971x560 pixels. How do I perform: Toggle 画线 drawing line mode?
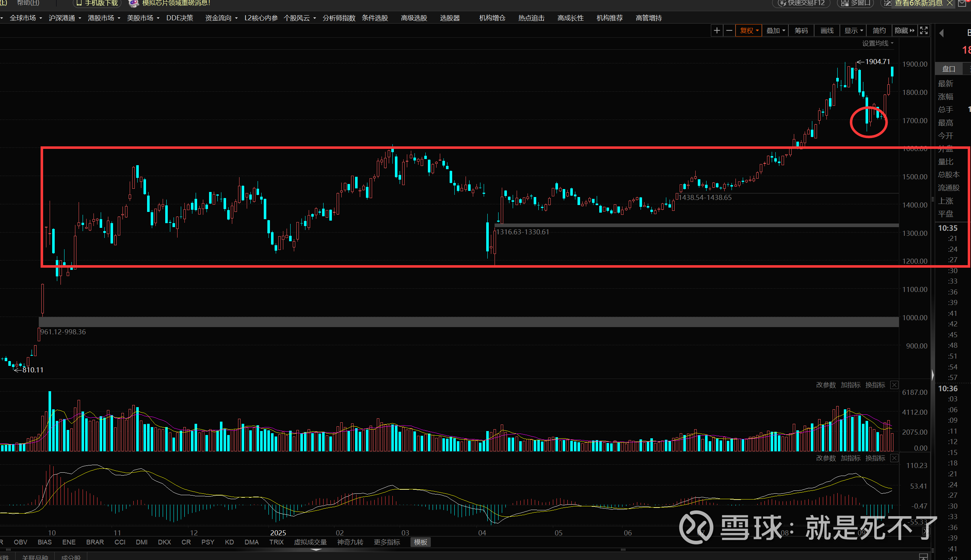pyautogui.click(x=827, y=31)
